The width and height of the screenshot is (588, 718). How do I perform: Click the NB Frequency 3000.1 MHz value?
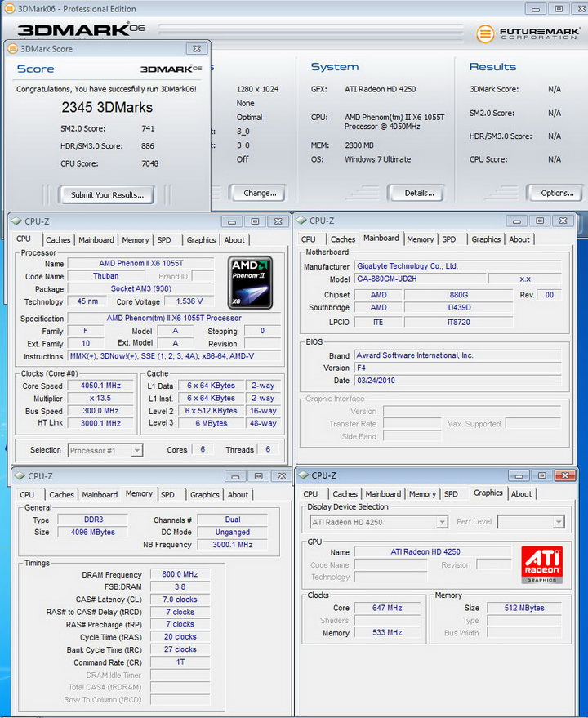[x=233, y=545]
